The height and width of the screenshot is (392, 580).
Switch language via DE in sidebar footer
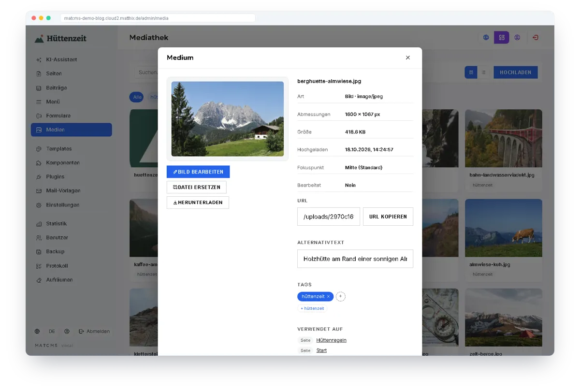point(52,332)
